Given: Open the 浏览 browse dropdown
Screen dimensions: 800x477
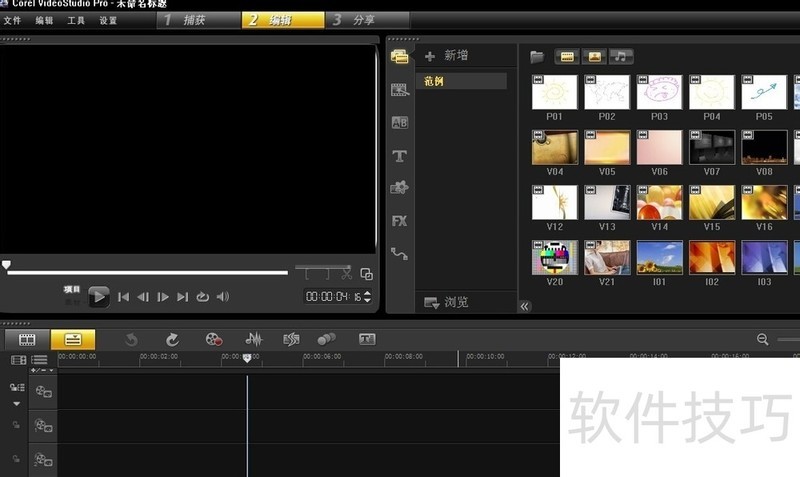Looking at the screenshot, I should pos(446,302).
